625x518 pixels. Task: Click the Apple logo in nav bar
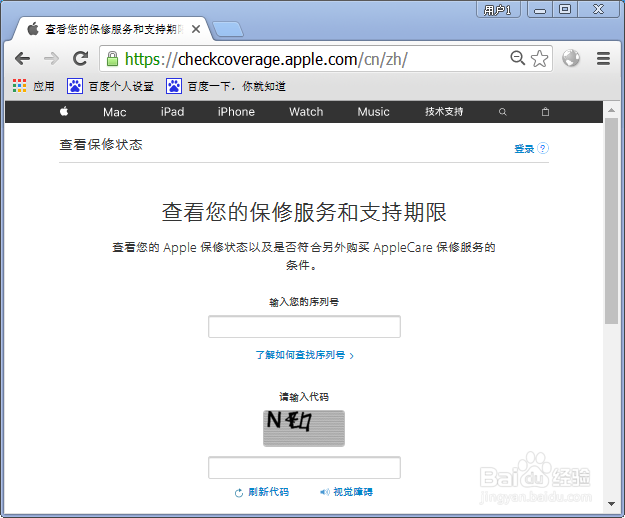(x=64, y=112)
